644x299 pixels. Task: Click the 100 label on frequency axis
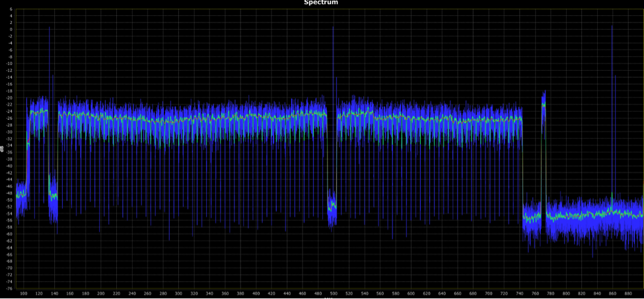pyautogui.click(x=23, y=293)
